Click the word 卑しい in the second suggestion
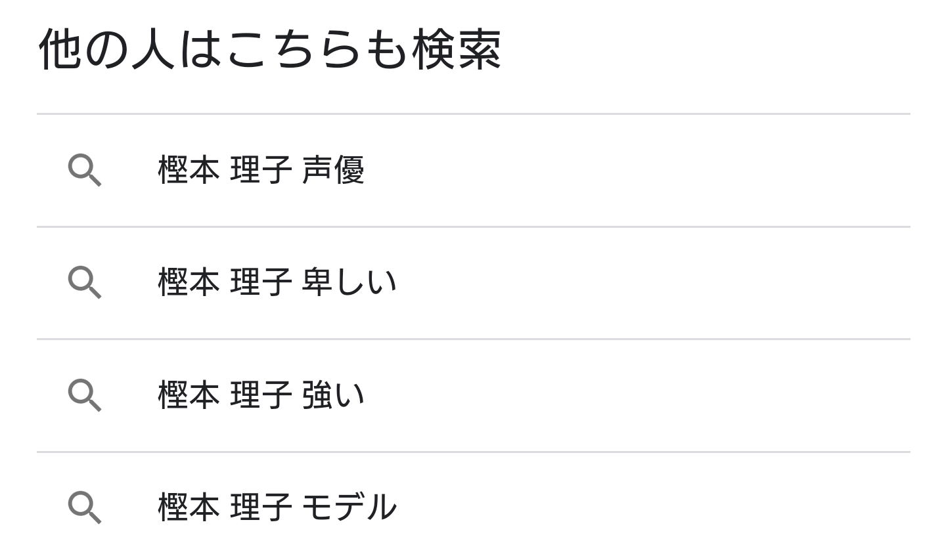The image size is (946, 560). [x=349, y=282]
